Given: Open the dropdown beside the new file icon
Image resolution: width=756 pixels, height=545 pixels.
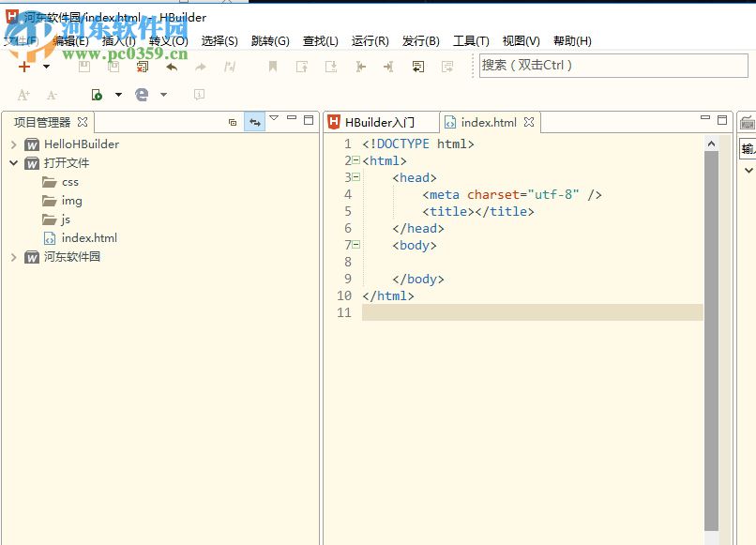Looking at the screenshot, I should coord(46,67).
